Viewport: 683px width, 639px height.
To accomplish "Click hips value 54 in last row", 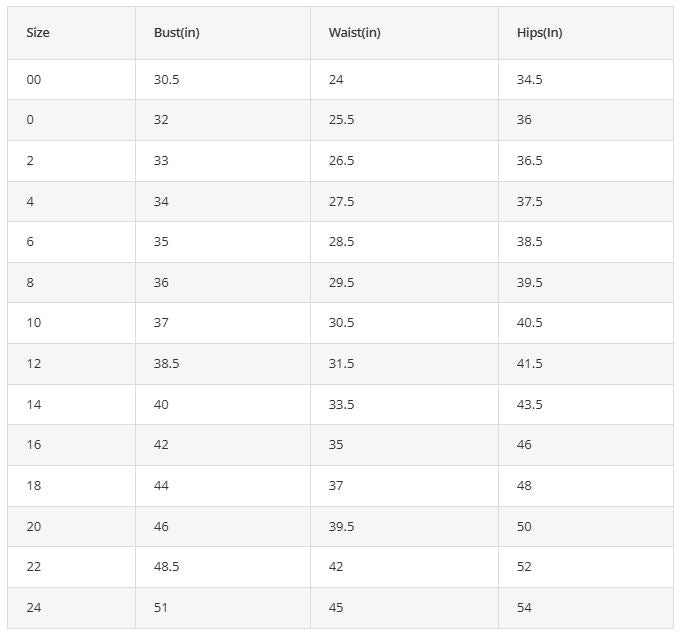I will coord(524,608).
